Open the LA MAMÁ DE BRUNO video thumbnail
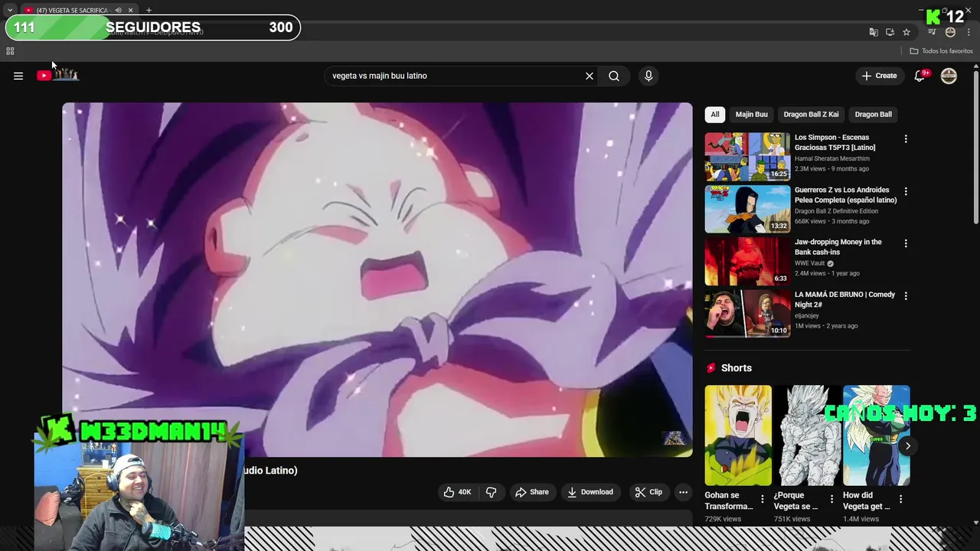The image size is (980, 551). tap(747, 313)
